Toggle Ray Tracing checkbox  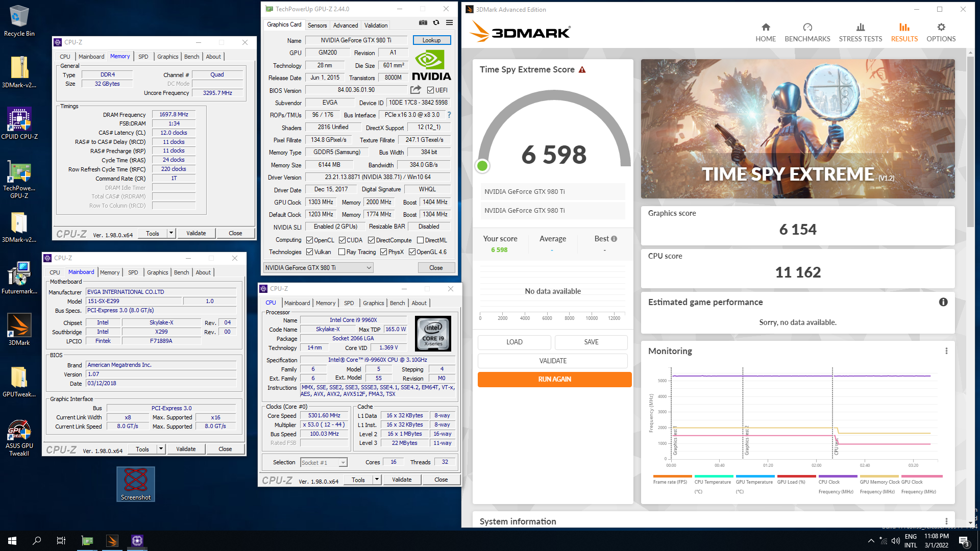[x=341, y=252]
